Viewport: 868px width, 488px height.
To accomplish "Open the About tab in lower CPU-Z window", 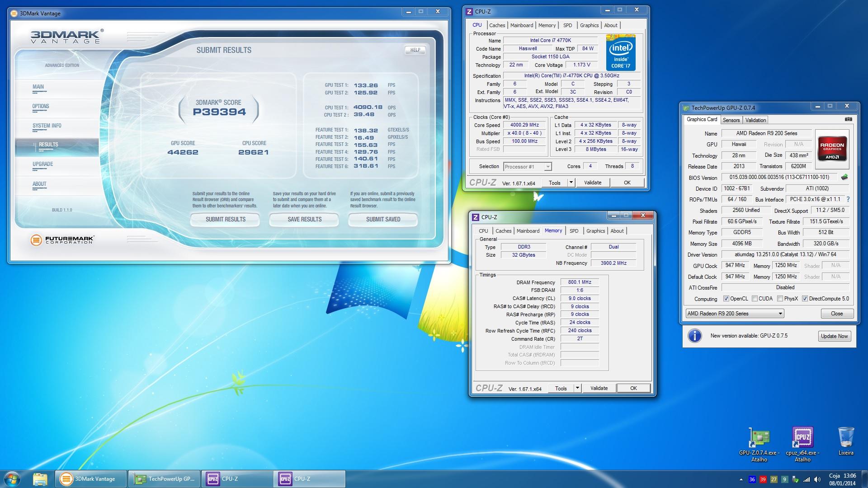I will coord(617,231).
